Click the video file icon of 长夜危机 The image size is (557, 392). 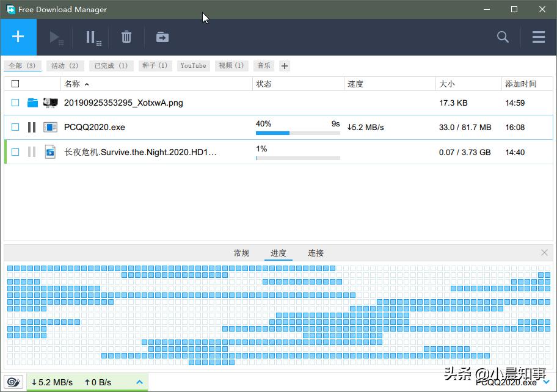tap(50, 152)
